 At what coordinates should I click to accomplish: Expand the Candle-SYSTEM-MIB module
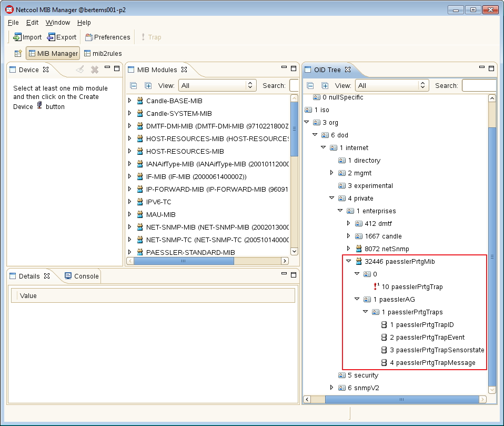[129, 113]
